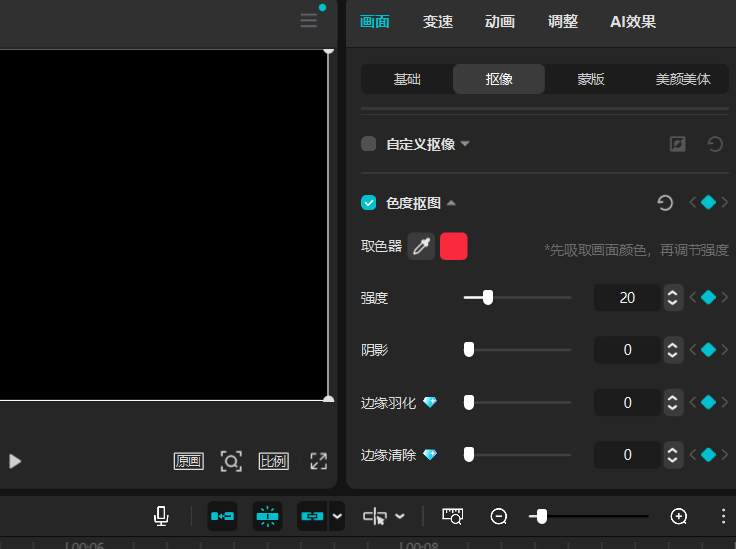Click the 边缘清除 premium diamond badge
Viewport: 736px width, 549px height.
(430, 454)
